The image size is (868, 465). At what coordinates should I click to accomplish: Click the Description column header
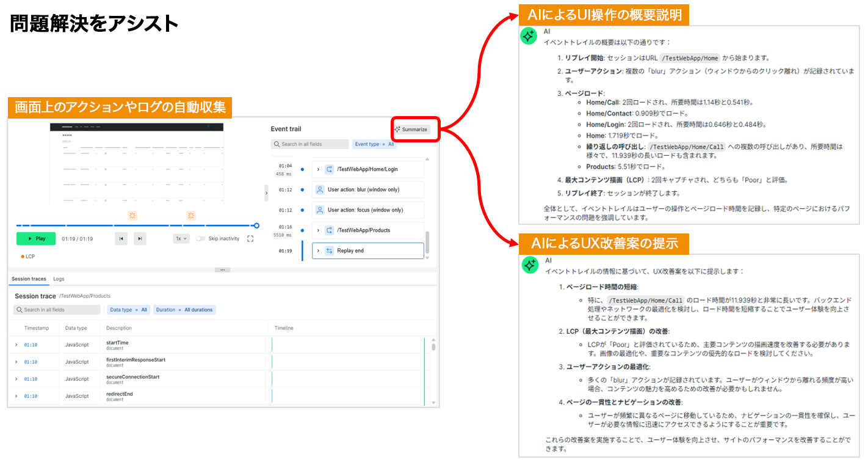[x=119, y=328]
